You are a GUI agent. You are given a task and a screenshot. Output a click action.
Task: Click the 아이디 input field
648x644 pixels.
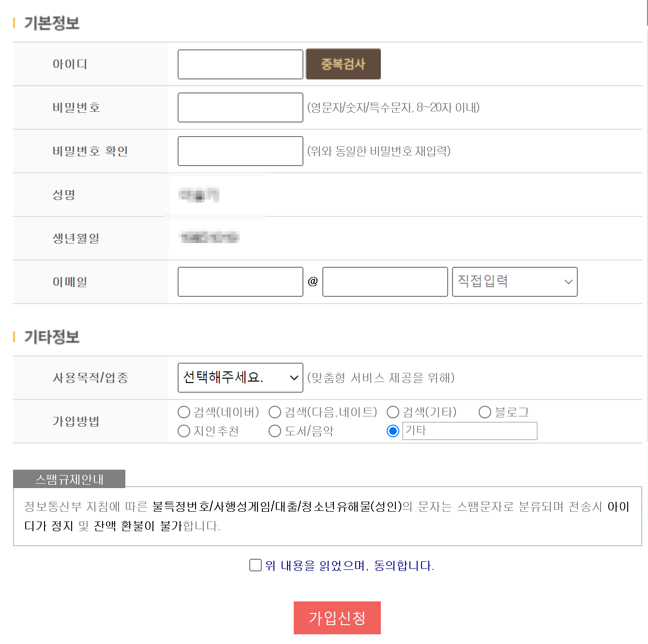[240, 64]
